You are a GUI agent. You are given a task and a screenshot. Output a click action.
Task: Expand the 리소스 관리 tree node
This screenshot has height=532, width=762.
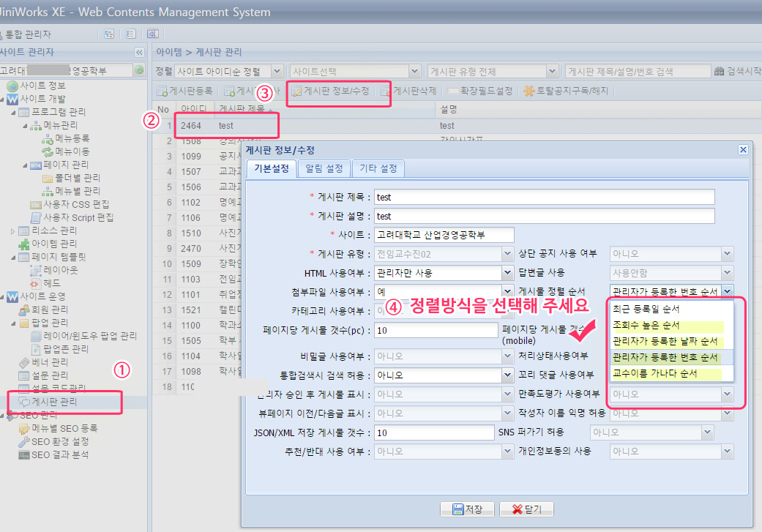13,231
